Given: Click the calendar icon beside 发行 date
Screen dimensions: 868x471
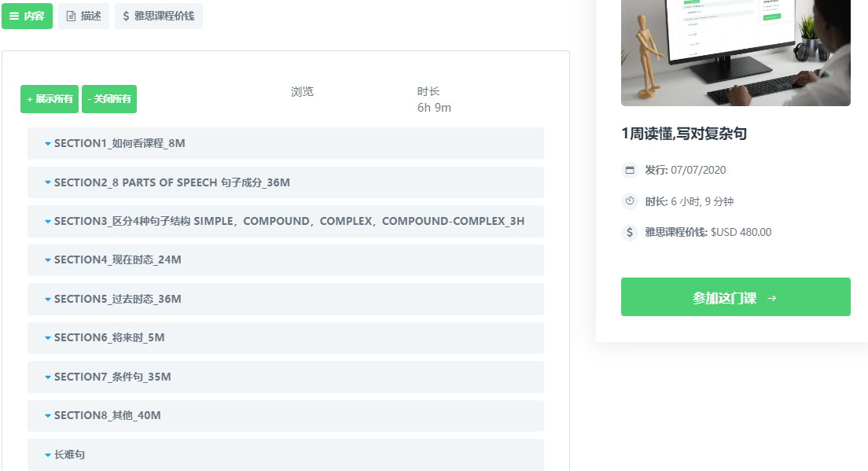Looking at the screenshot, I should point(630,170).
